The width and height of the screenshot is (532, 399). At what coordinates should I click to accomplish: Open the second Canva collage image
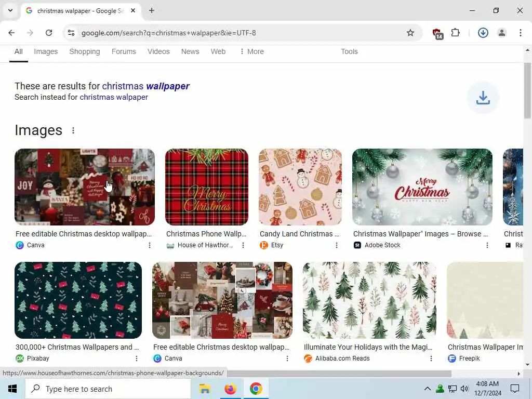tap(222, 300)
